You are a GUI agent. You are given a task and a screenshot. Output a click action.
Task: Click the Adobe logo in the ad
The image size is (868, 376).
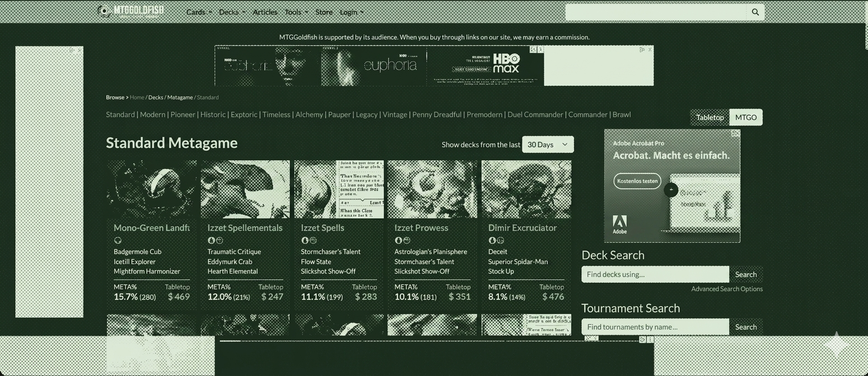(x=619, y=224)
